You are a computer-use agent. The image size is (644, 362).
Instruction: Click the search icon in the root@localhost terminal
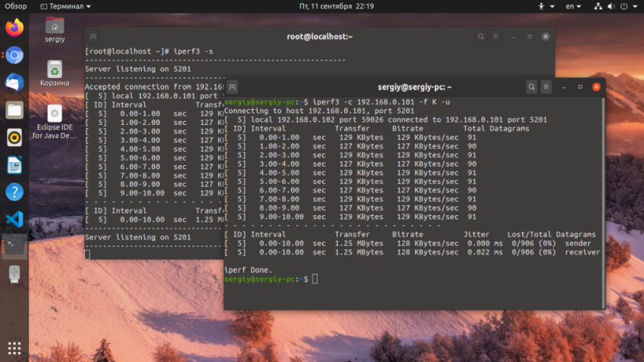[481, 36]
